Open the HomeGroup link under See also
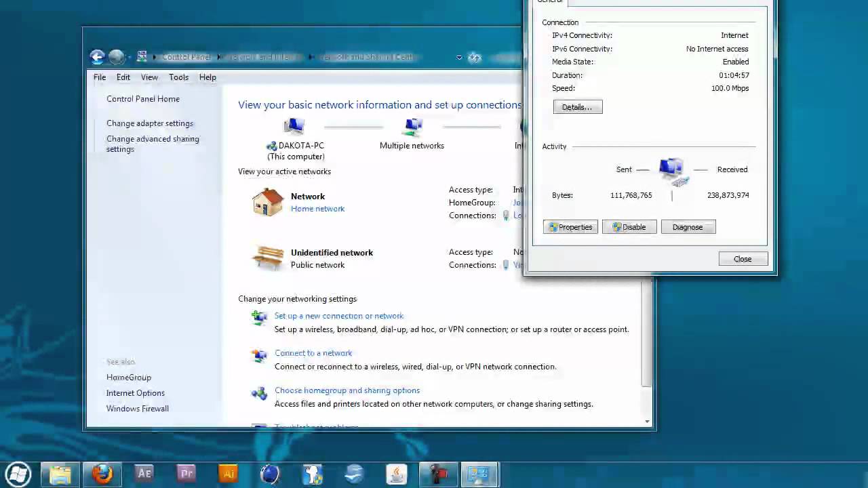The image size is (868, 488). point(129,378)
